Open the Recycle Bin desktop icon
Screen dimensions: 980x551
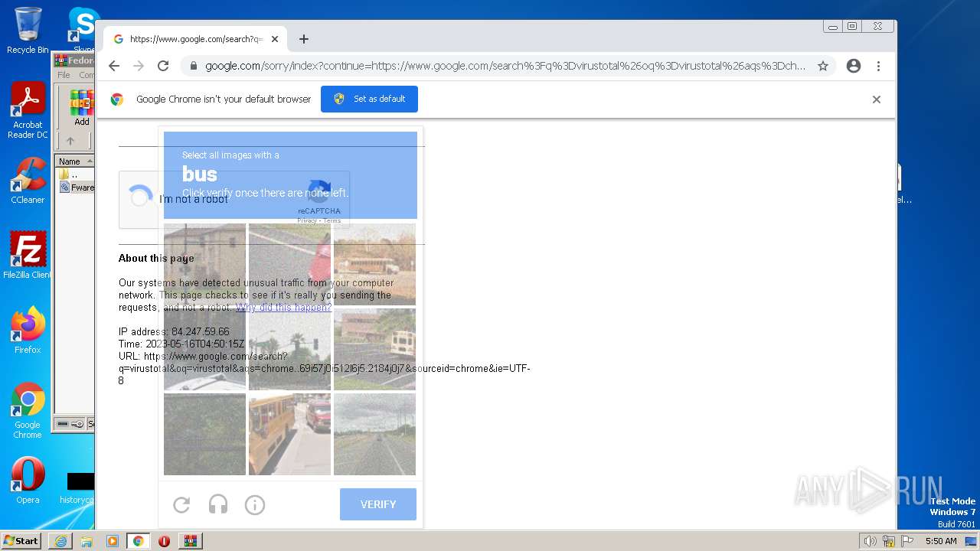pyautogui.click(x=27, y=31)
